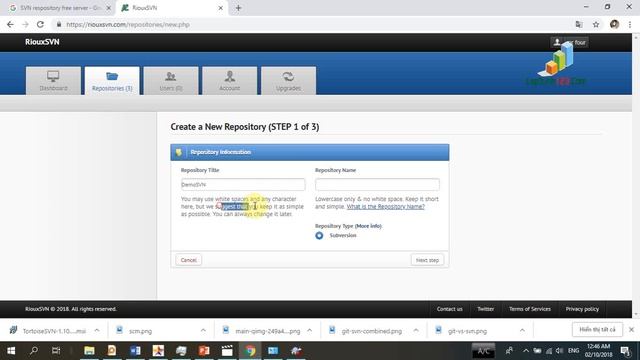
Task: Open the user account menu in header
Action: [569, 42]
